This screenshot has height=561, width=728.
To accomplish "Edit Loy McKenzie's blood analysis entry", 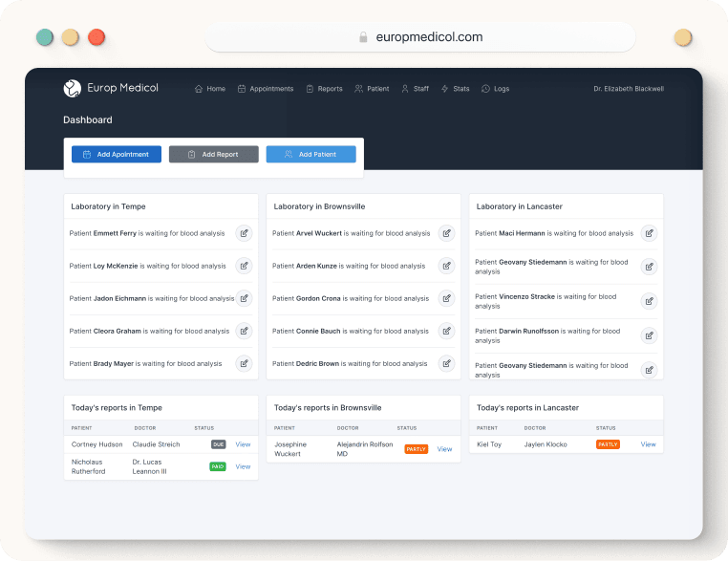I will pyautogui.click(x=244, y=266).
